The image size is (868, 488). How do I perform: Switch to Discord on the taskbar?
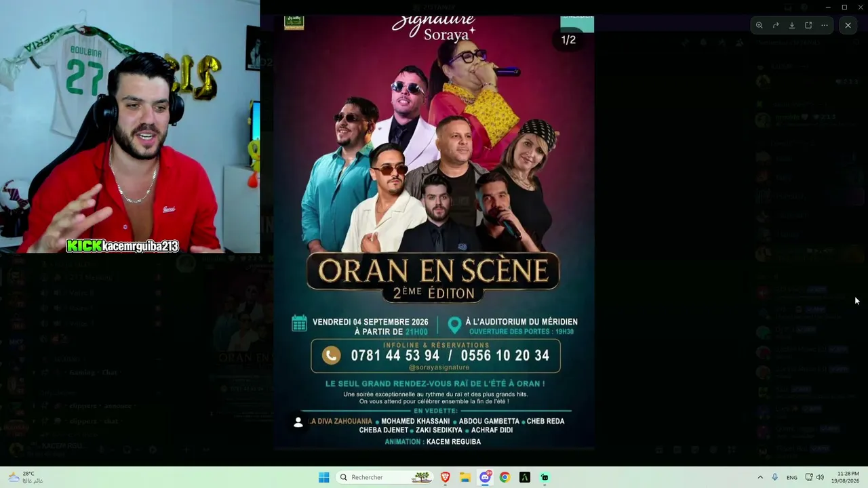485,477
